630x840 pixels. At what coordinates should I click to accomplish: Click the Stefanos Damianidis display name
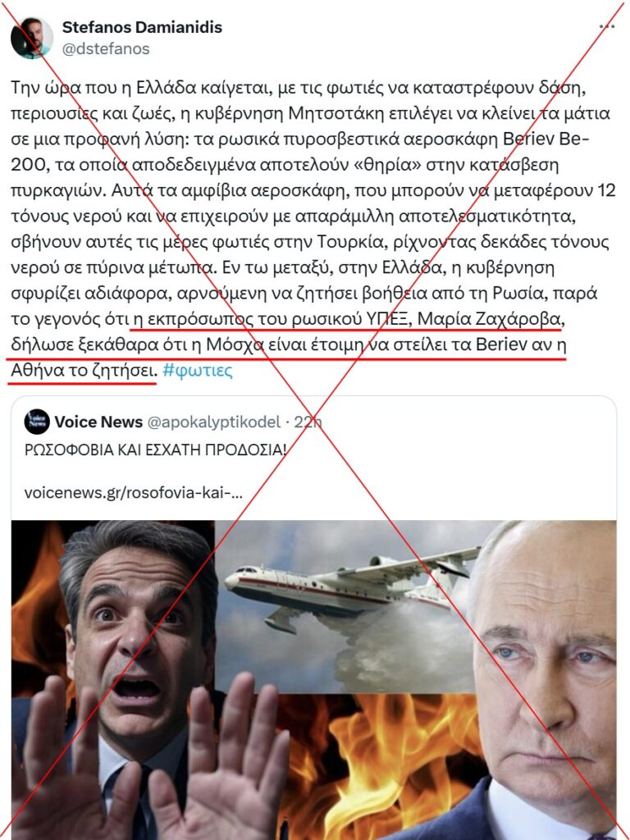click(x=142, y=26)
